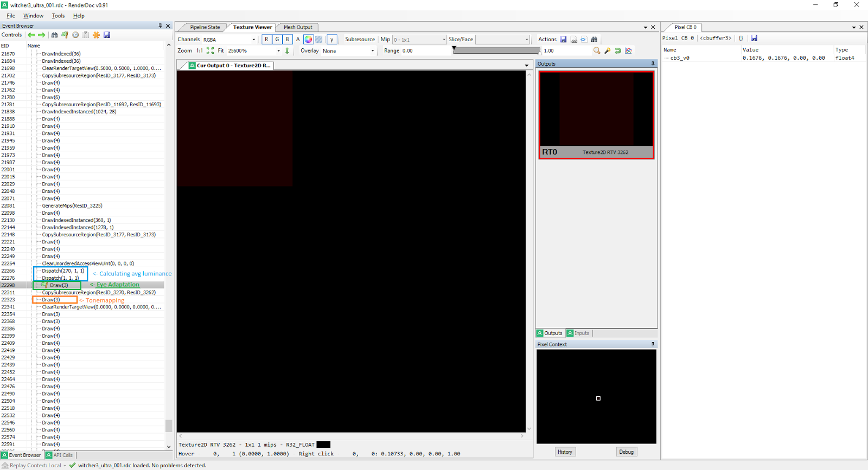868x470 pixels.
Task: Click the green flip vertically icon
Action: (287, 51)
